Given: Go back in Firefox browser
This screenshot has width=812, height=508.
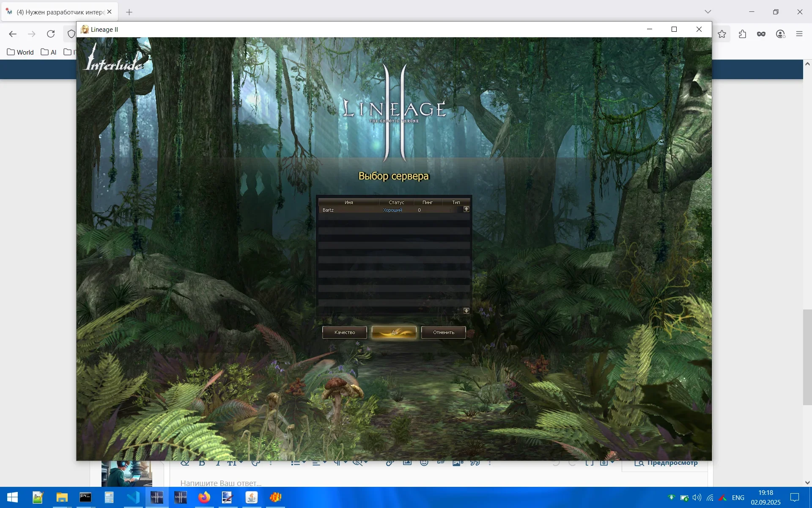Looking at the screenshot, I should [13, 34].
